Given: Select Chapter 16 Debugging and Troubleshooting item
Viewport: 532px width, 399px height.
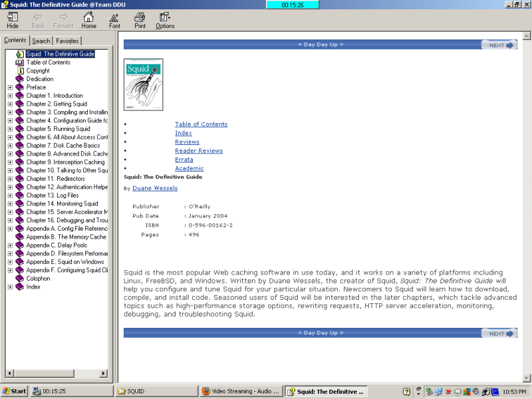Looking at the screenshot, I should click(67, 220).
